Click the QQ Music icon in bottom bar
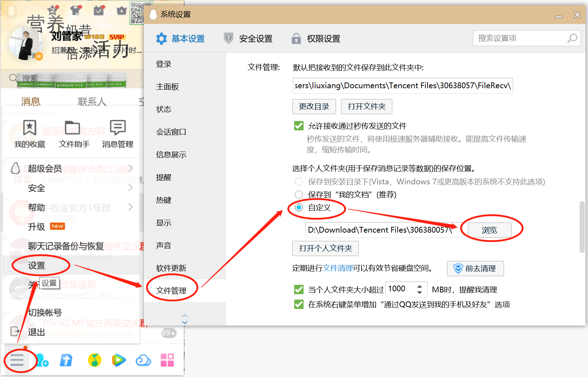This screenshot has width=588, height=377. (x=94, y=360)
